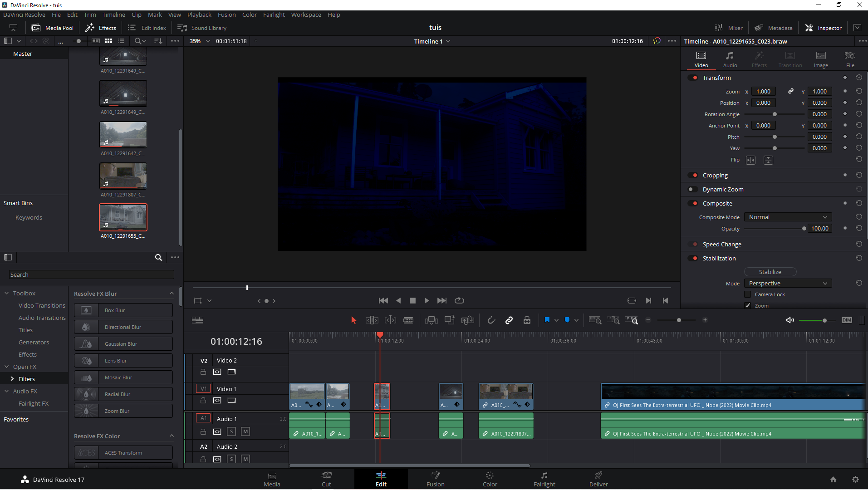Screen dimensions: 868x490
Task: Click the Custom Zoom icon
Action: 632,320
